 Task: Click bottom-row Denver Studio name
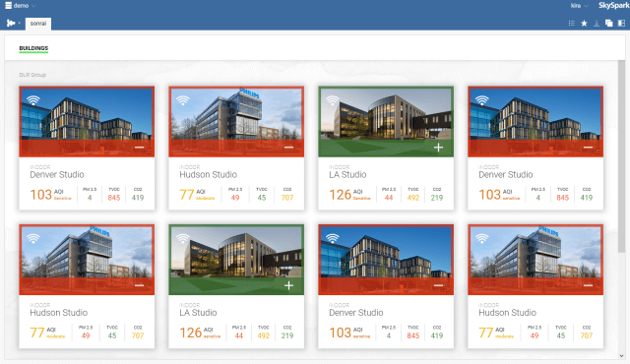pyautogui.click(x=356, y=313)
